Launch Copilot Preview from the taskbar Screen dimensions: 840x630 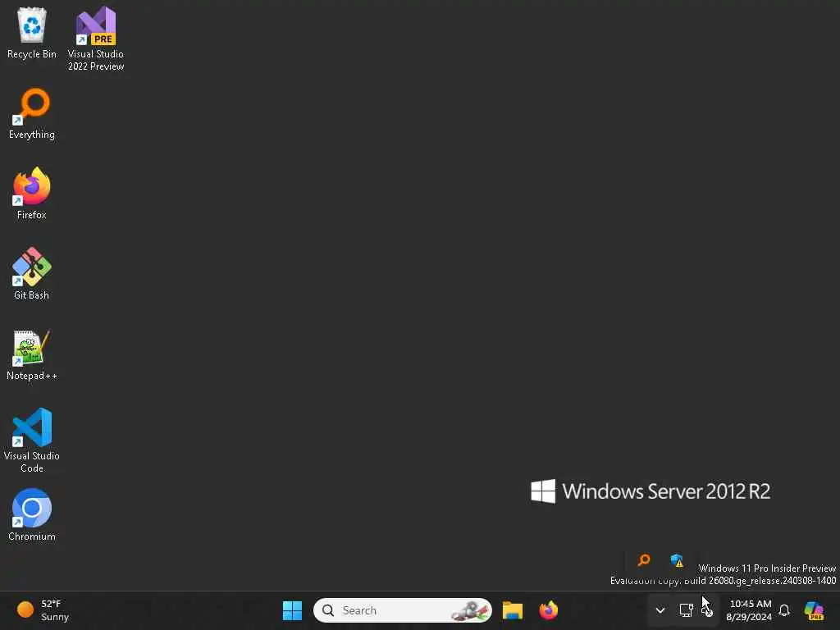[x=814, y=610]
